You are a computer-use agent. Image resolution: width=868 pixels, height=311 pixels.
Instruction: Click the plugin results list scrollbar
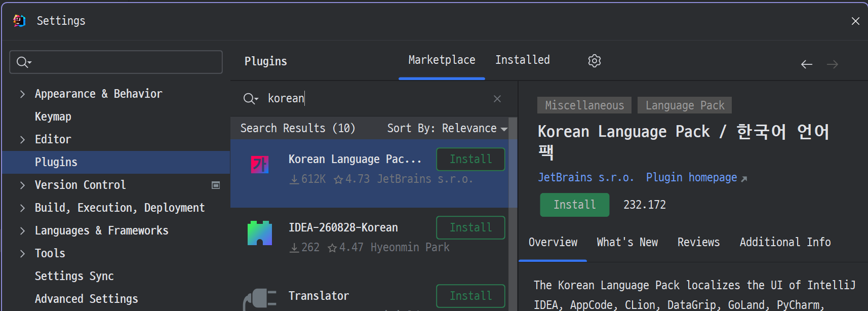[x=512, y=214]
